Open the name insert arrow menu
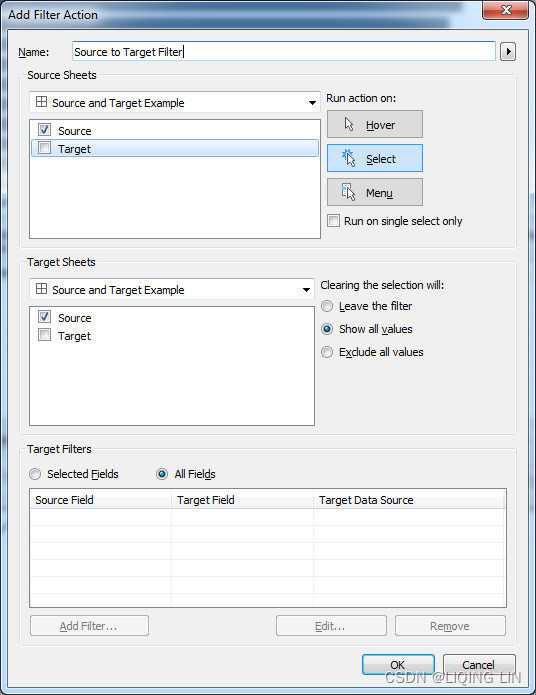The image size is (536, 695). pyautogui.click(x=508, y=52)
